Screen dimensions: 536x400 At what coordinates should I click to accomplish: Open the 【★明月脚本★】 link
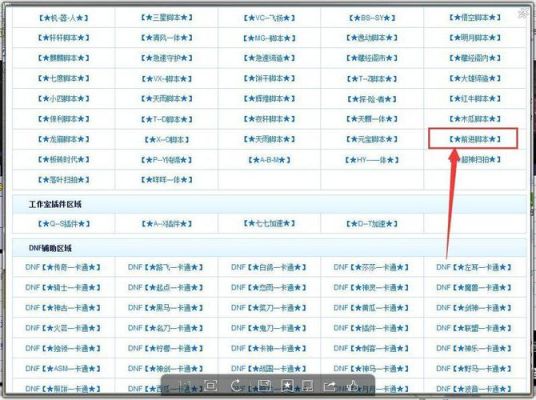(475, 38)
